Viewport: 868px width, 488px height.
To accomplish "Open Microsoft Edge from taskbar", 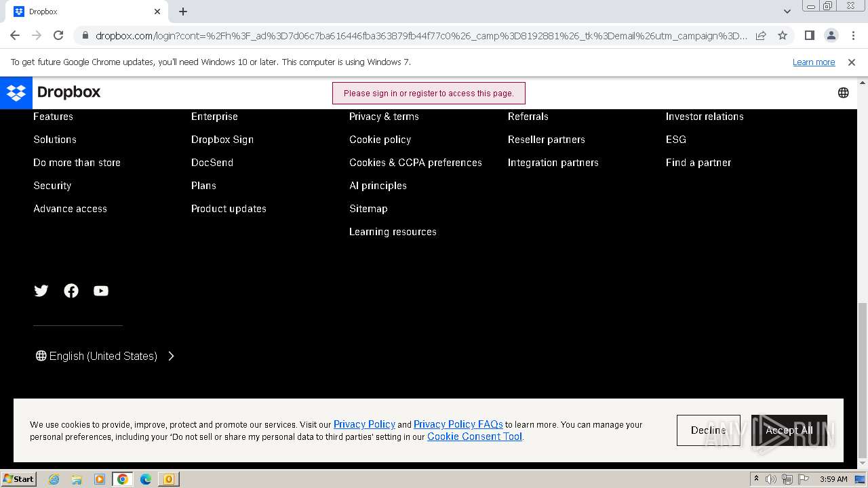I will pos(146,479).
